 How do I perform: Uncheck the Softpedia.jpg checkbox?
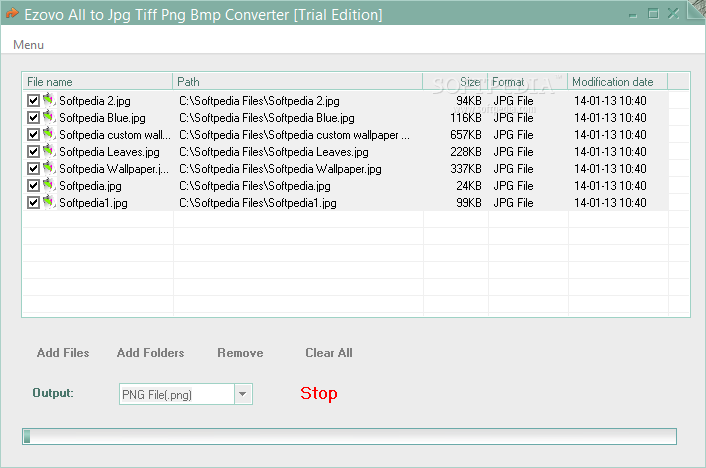click(x=33, y=186)
